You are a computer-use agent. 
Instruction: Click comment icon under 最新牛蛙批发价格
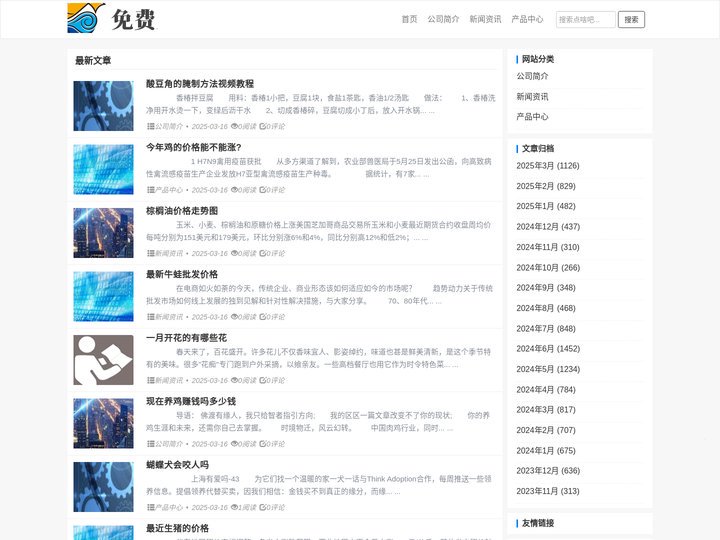[262, 317]
